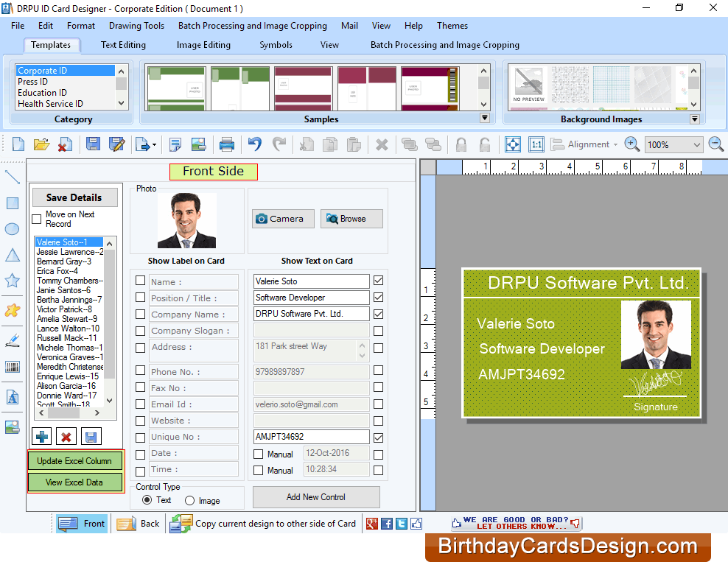Click the Unlock open padlock icon
Viewport: 728px width, 562px height.
coord(485,145)
